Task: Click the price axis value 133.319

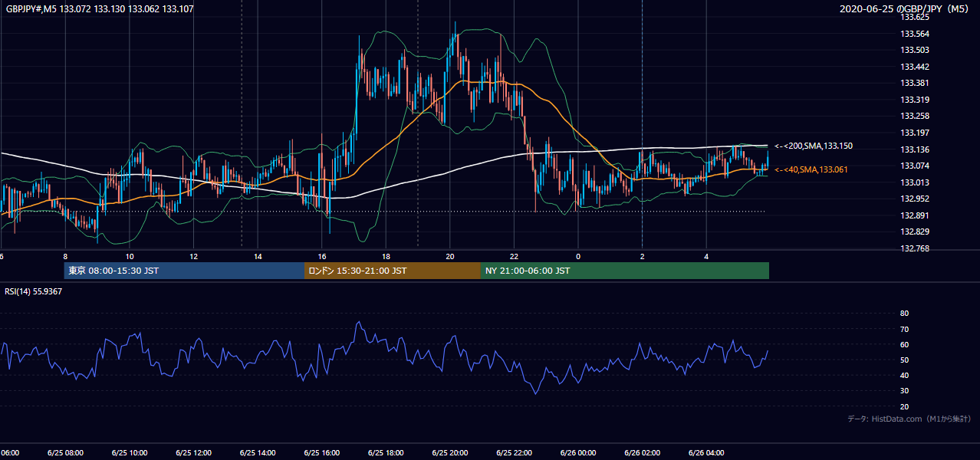Action: click(915, 100)
